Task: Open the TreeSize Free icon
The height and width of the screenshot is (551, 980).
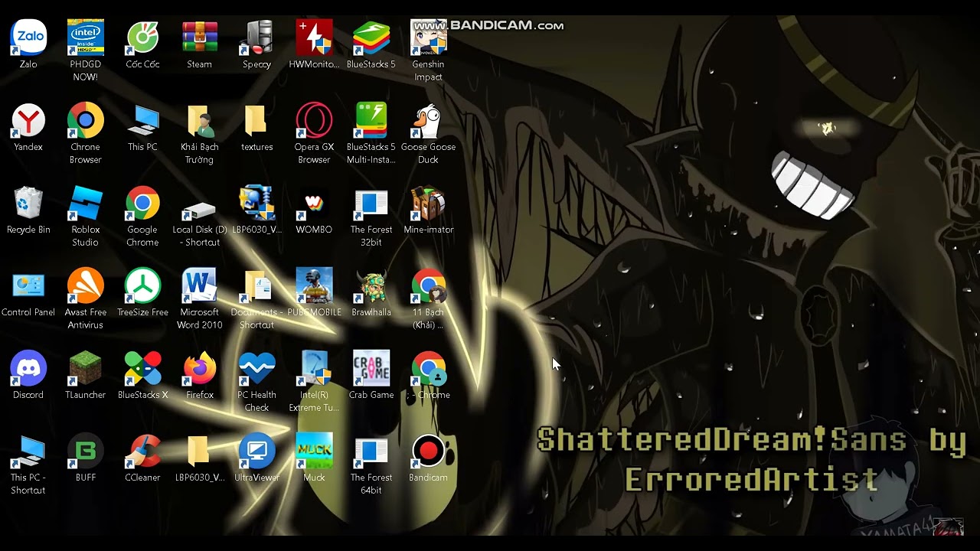Action: pyautogui.click(x=142, y=285)
